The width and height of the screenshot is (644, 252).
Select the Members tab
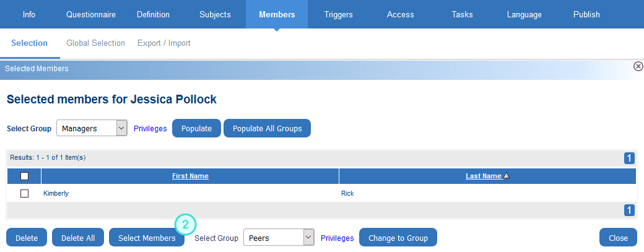[x=277, y=14]
